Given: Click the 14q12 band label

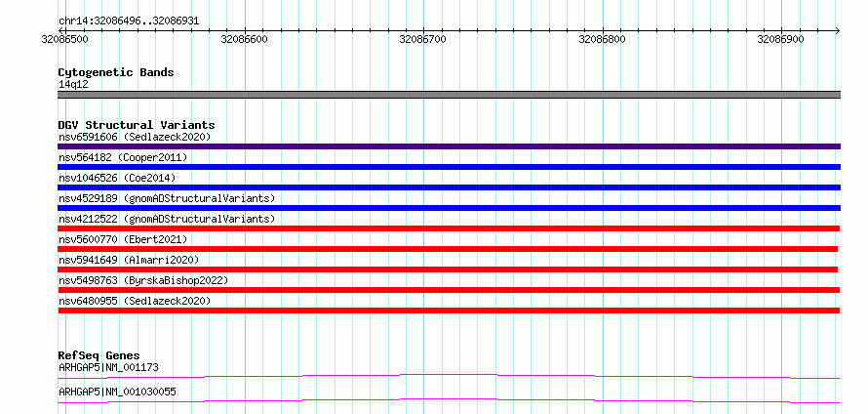Looking at the screenshot, I should [73, 85].
